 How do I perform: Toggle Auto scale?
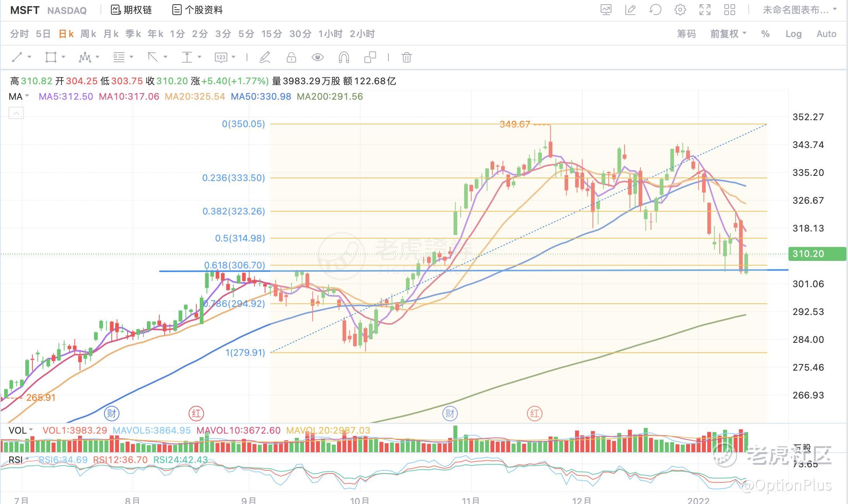[826, 34]
